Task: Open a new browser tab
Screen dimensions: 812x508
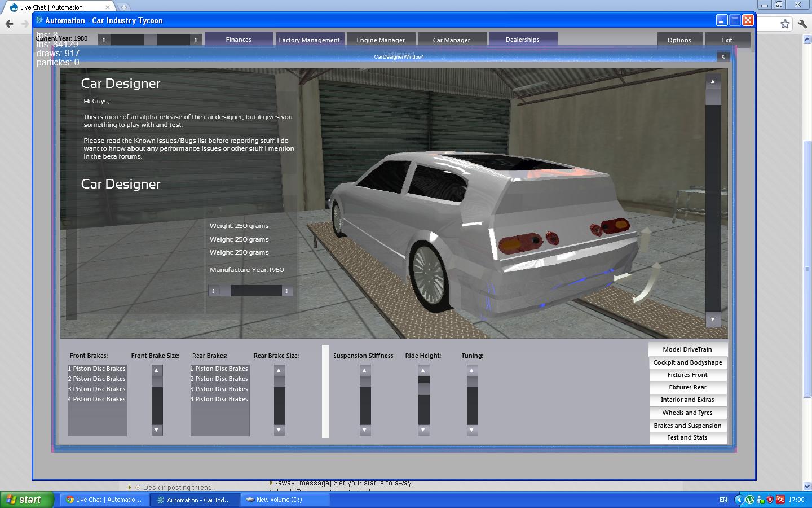Action: pyautogui.click(x=123, y=7)
